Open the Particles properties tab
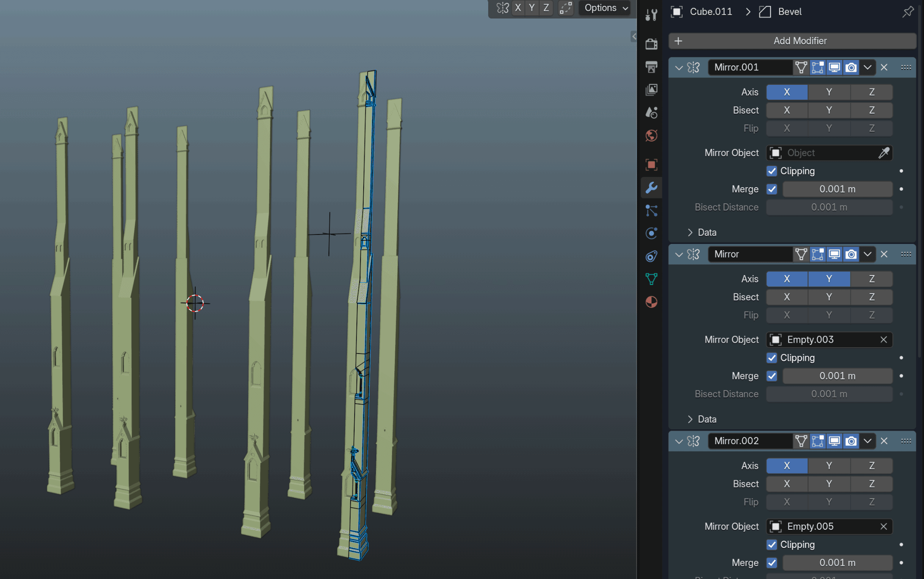The width and height of the screenshot is (924, 579). coord(651,211)
